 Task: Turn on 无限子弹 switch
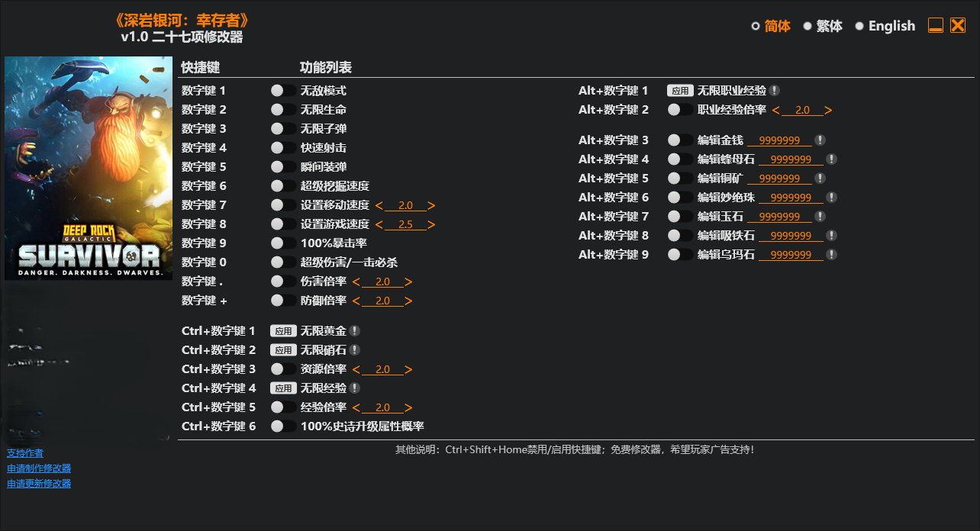pos(283,129)
